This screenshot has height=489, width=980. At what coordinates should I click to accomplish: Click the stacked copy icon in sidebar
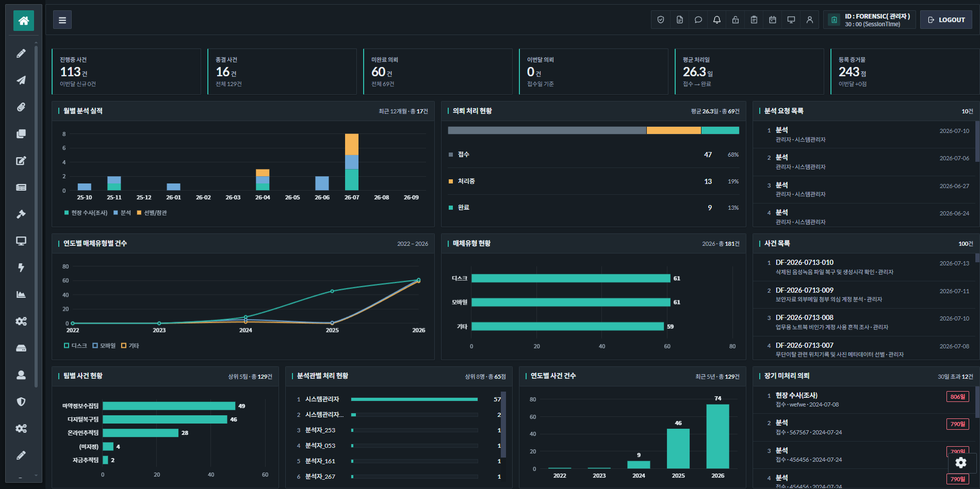click(21, 134)
